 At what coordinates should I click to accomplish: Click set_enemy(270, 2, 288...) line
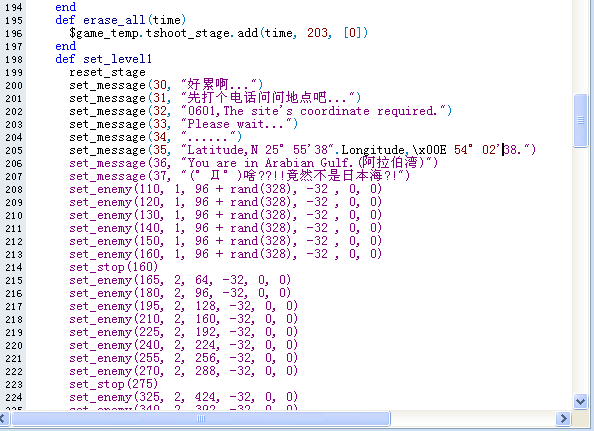click(x=183, y=371)
